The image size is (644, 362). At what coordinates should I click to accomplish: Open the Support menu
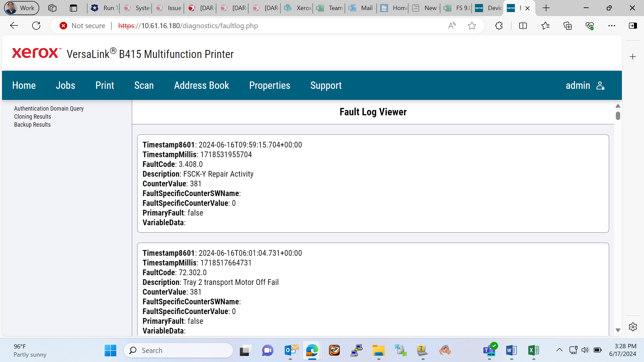pyautogui.click(x=326, y=85)
